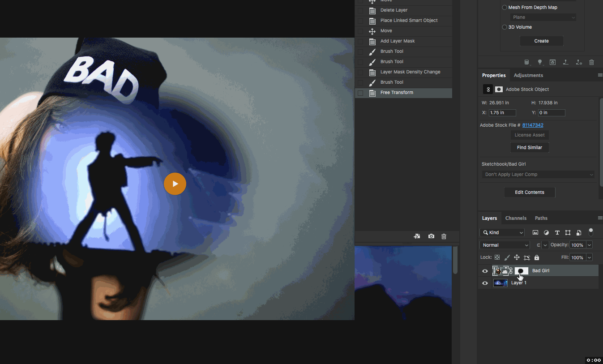This screenshot has width=603, height=364.
Task: Select the mask icon in Properties panel
Action: (499, 89)
